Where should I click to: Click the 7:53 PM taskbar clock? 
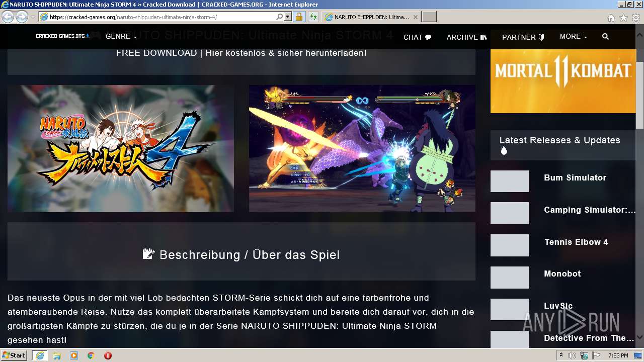(x=618, y=355)
